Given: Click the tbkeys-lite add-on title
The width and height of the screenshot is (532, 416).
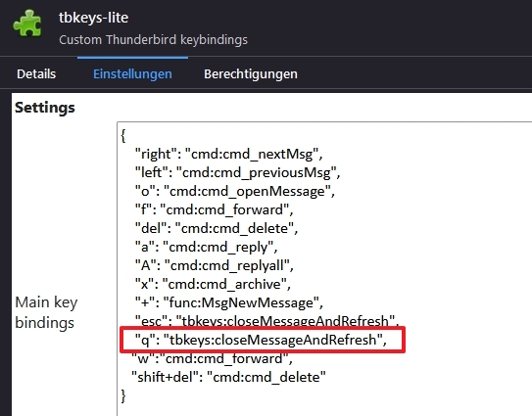Looking at the screenshot, I should pyautogui.click(x=94, y=18).
